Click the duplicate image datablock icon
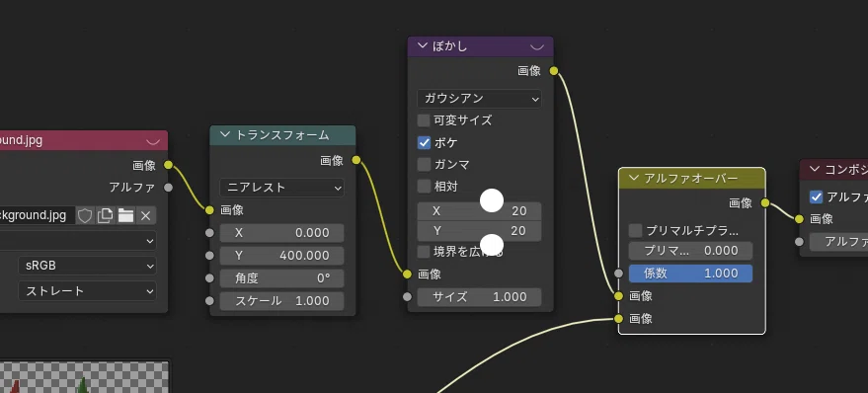 click(106, 215)
